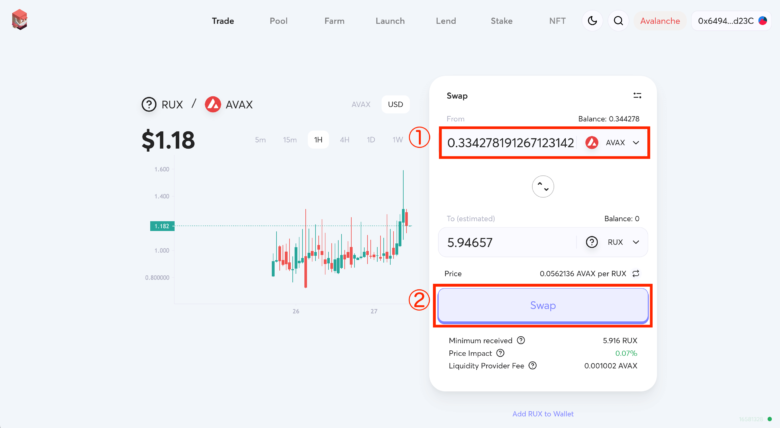Open AVAX token selector dropdown
Image resolution: width=780 pixels, height=428 pixels.
click(613, 143)
